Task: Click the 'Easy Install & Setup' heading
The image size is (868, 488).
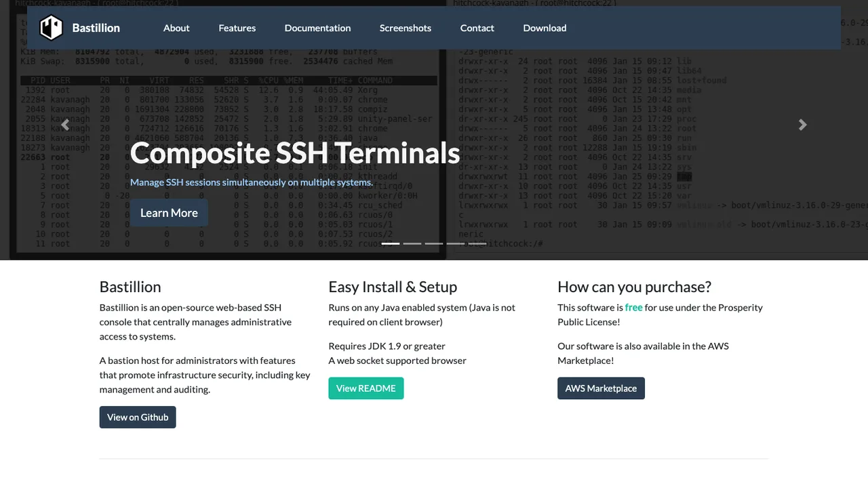Action: pyautogui.click(x=393, y=287)
